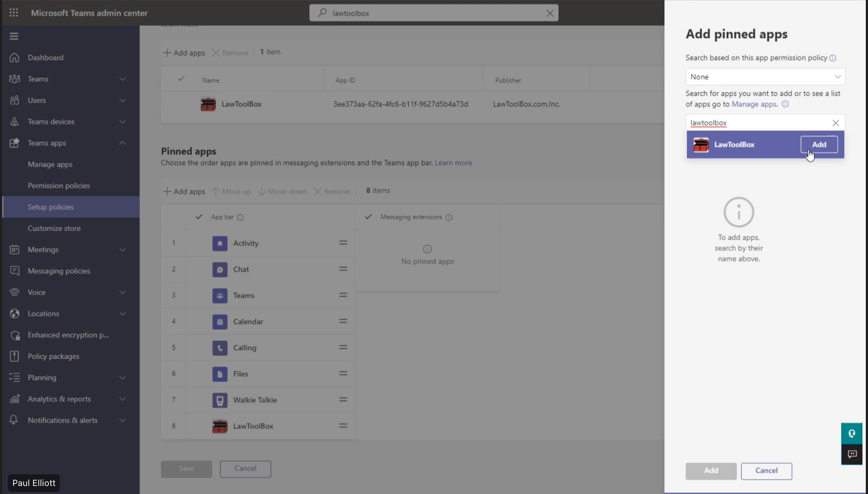The image size is (868, 494).
Task: Click Add next to LawToolBox result
Action: click(x=819, y=145)
